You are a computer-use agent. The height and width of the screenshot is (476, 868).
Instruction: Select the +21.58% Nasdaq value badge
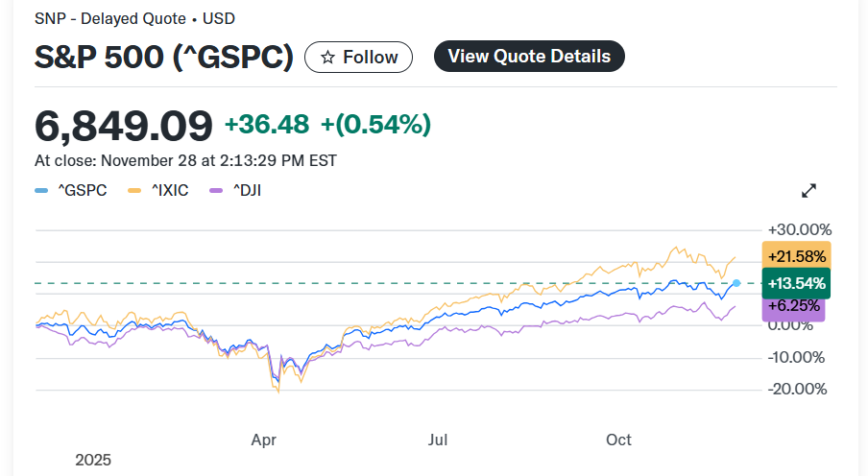796,256
